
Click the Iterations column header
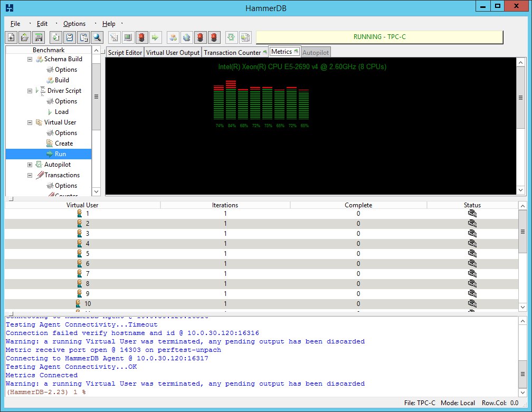[x=225, y=205]
